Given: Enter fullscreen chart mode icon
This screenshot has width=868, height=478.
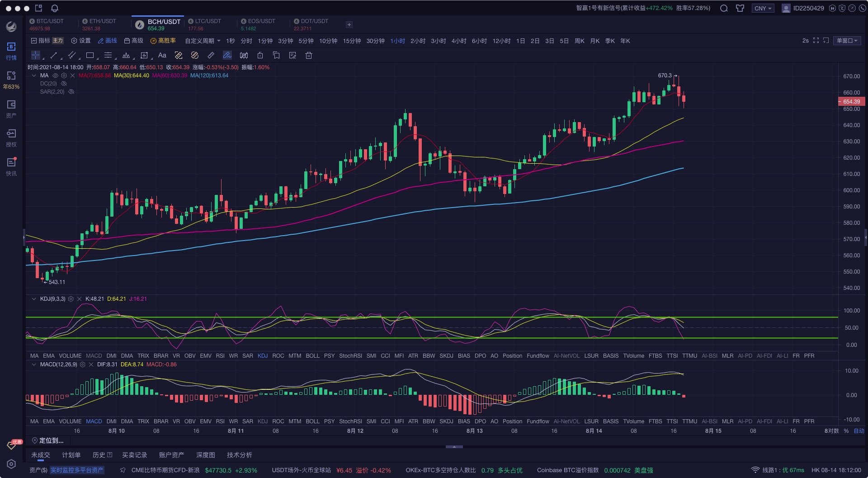Looking at the screenshot, I should (816, 41).
